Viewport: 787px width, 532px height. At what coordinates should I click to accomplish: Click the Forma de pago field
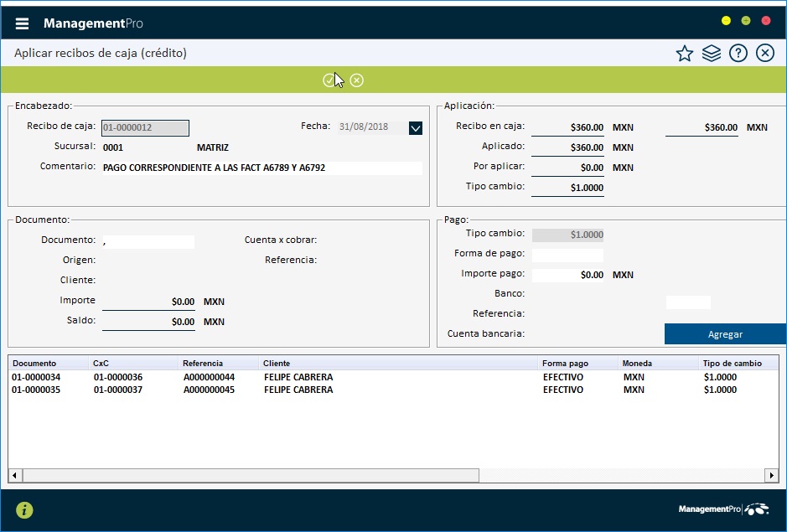(567, 256)
